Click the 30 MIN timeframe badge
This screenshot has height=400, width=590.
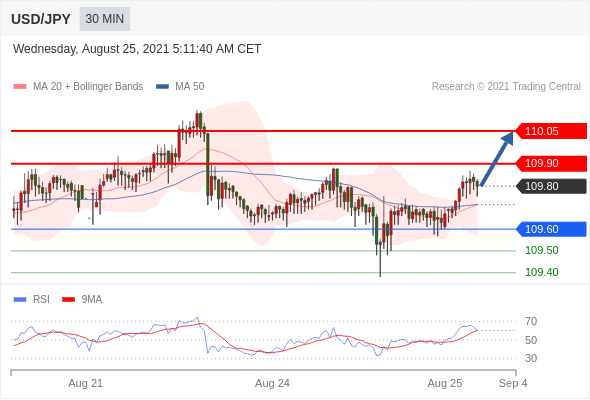point(105,19)
